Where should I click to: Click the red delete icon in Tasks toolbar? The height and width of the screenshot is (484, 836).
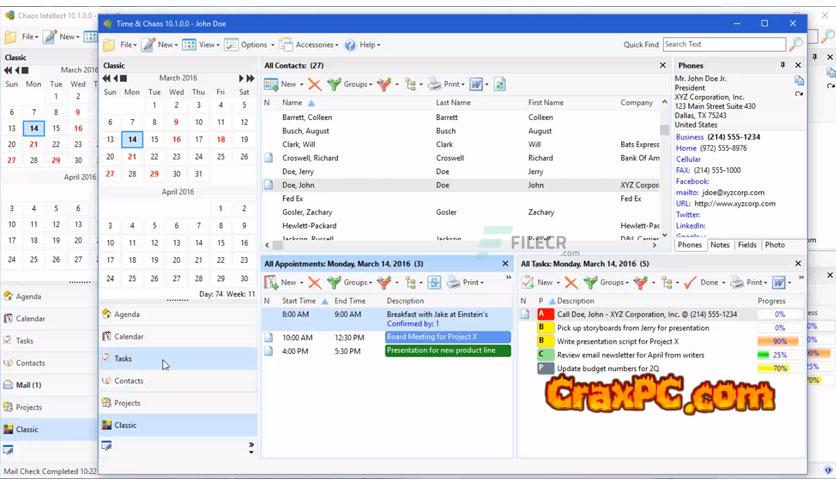pos(571,283)
